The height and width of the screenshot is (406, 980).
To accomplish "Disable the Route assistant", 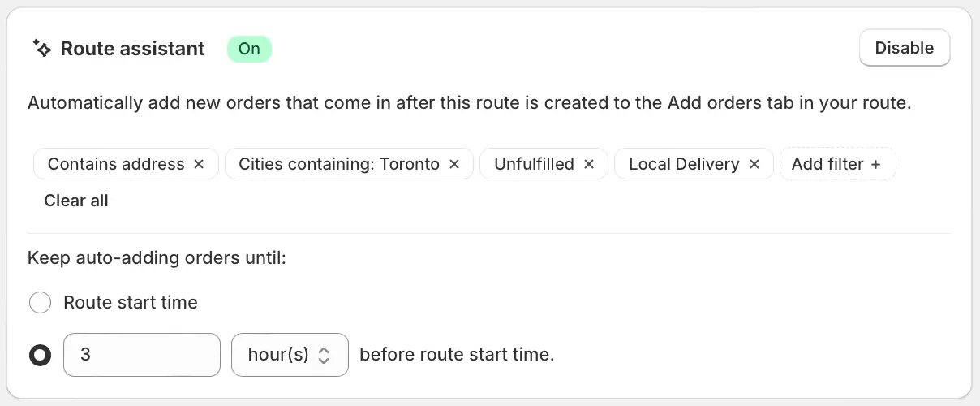I will (x=905, y=48).
